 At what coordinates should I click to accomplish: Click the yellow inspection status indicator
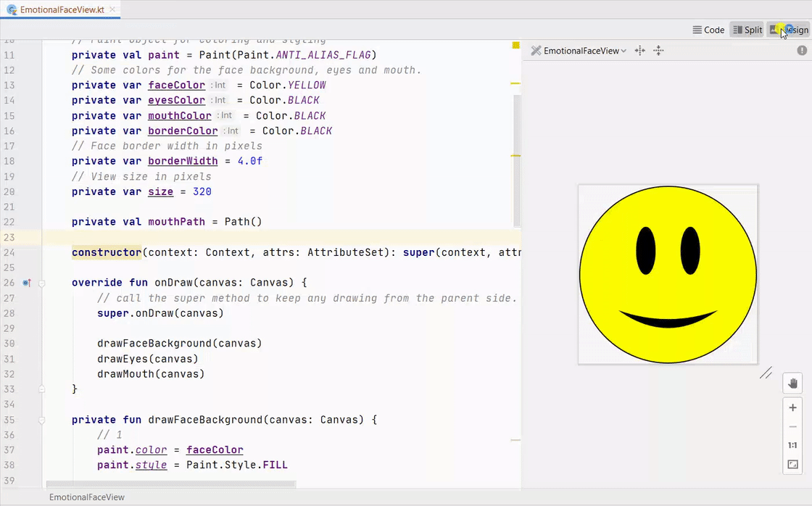point(515,46)
